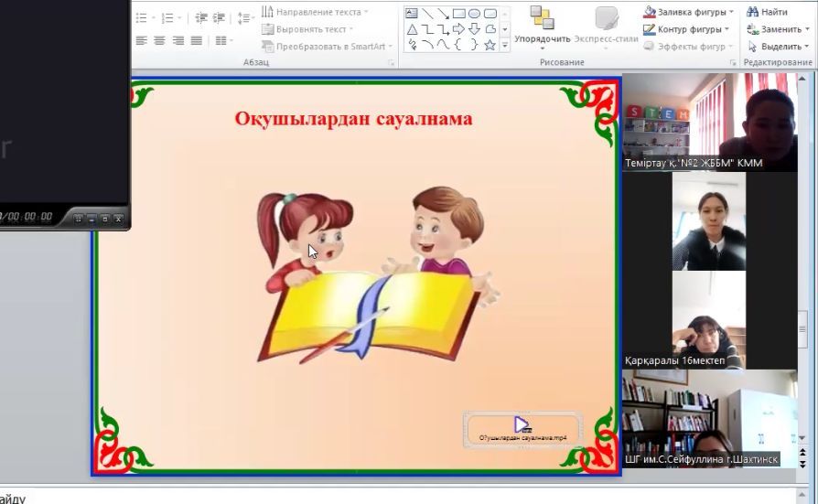Click the Shape Outline pencil icon
818x504 pixels.
[x=650, y=29]
